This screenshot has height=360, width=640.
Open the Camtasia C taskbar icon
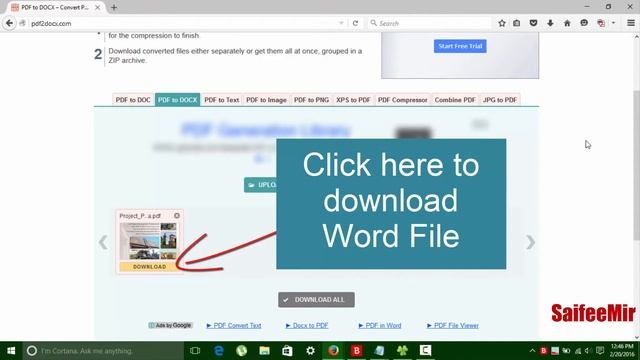point(425,351)
